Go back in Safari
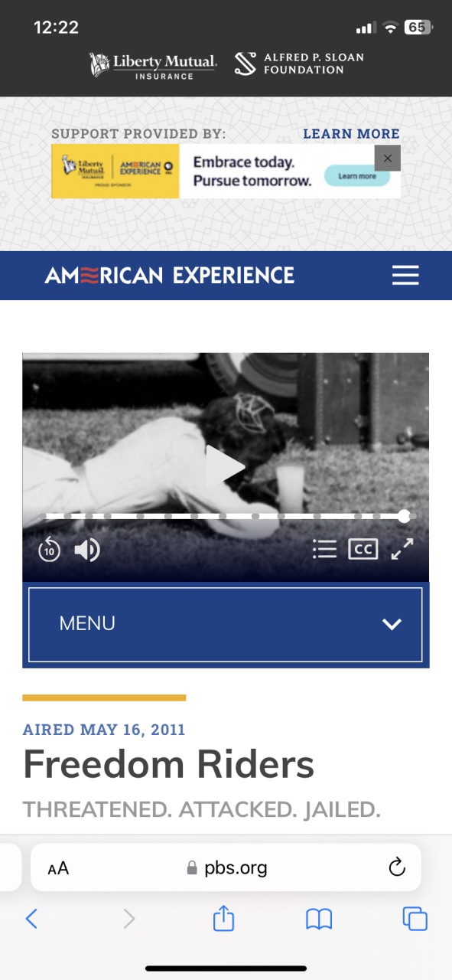Screen dimensions: 452x980 click(x=31, y=919)
